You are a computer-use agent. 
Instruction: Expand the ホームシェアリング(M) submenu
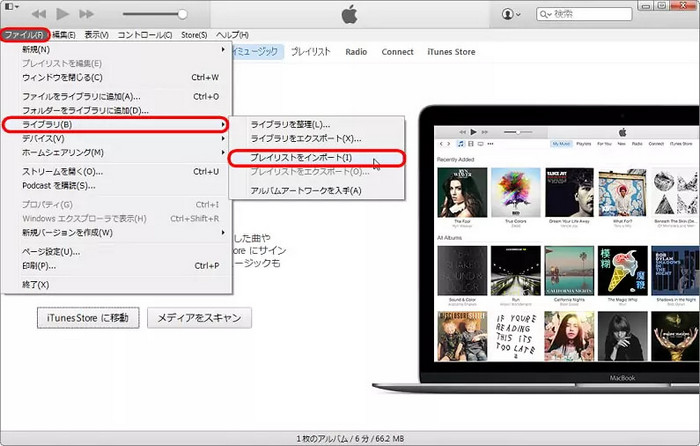pyautogui.click(x=117, y=153)
